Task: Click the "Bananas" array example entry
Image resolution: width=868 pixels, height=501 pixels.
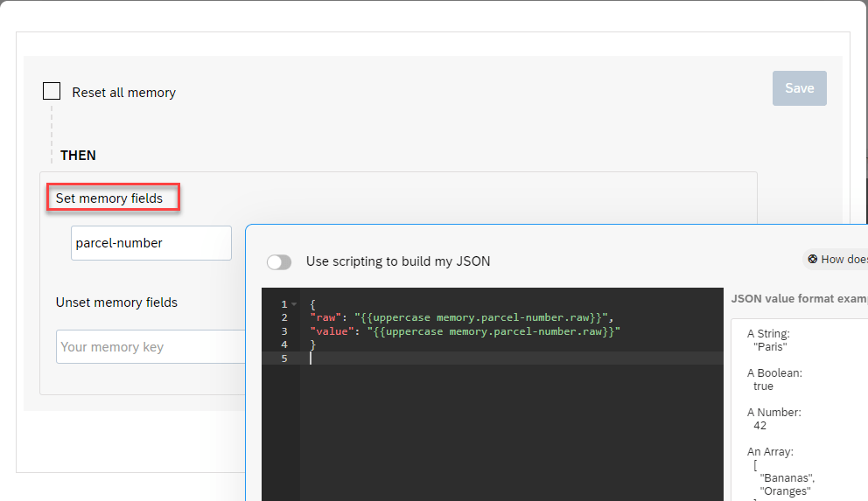Action: click(786, 478)
